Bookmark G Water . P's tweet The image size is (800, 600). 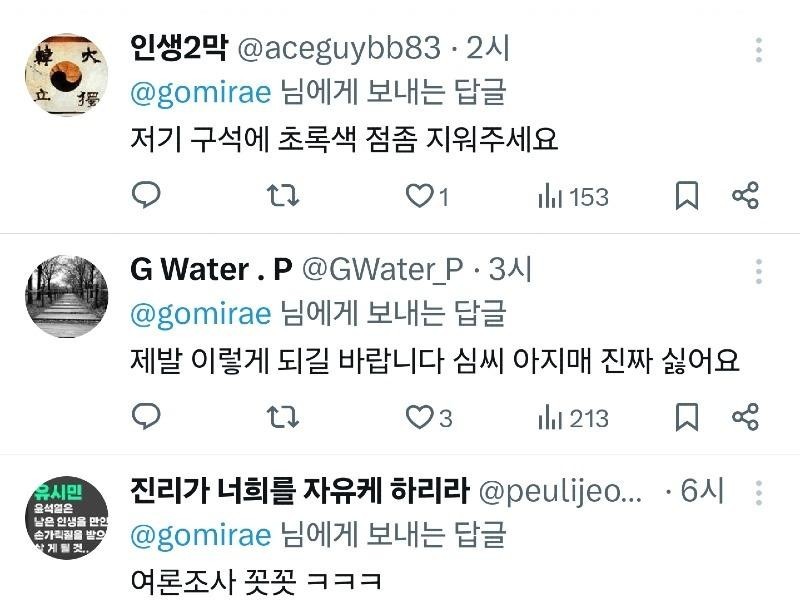point(686,417)
